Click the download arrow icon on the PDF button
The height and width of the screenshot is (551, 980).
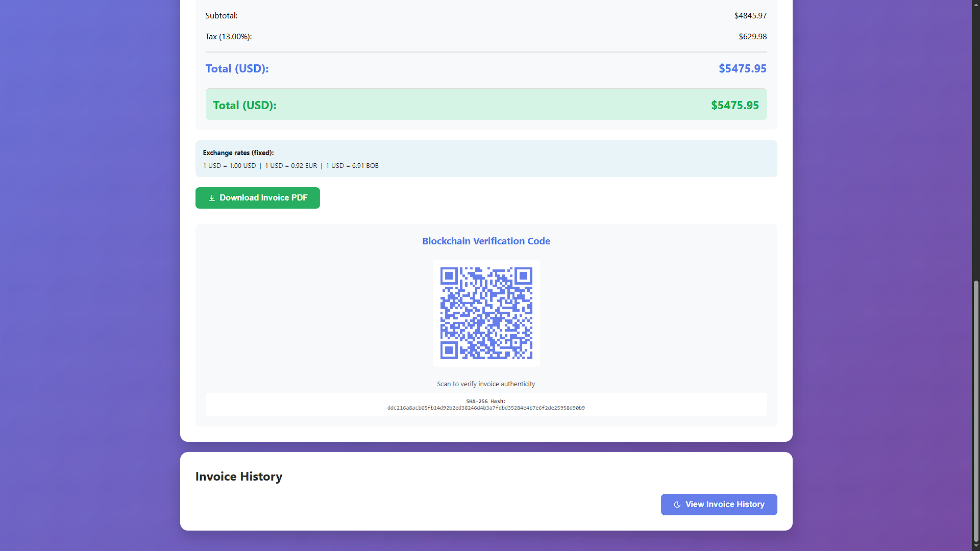211,198
